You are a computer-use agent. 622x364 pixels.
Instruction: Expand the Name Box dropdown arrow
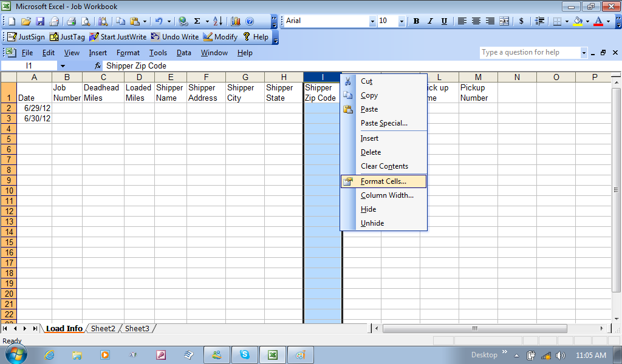click(x=63, y=66)
